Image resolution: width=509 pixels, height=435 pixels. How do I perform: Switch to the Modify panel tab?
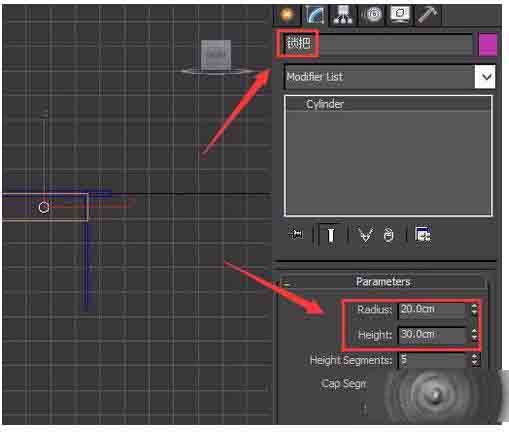pyautogui.click(x=315, y=15)
